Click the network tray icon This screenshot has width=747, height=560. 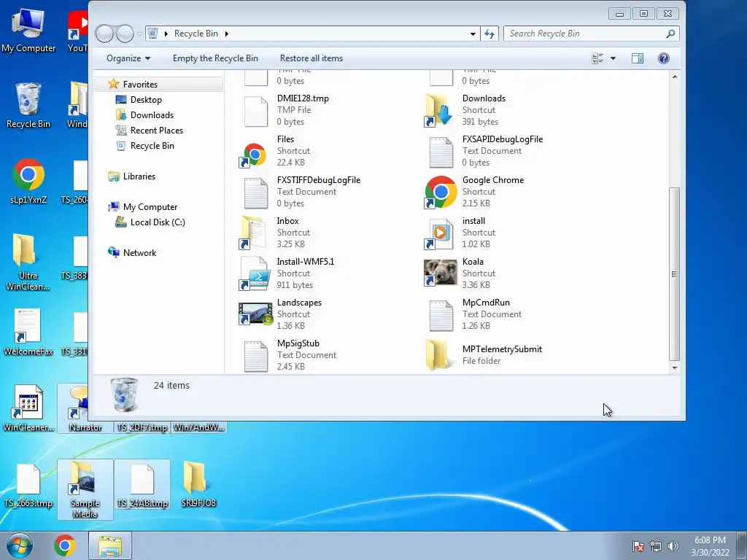[656, 546]
